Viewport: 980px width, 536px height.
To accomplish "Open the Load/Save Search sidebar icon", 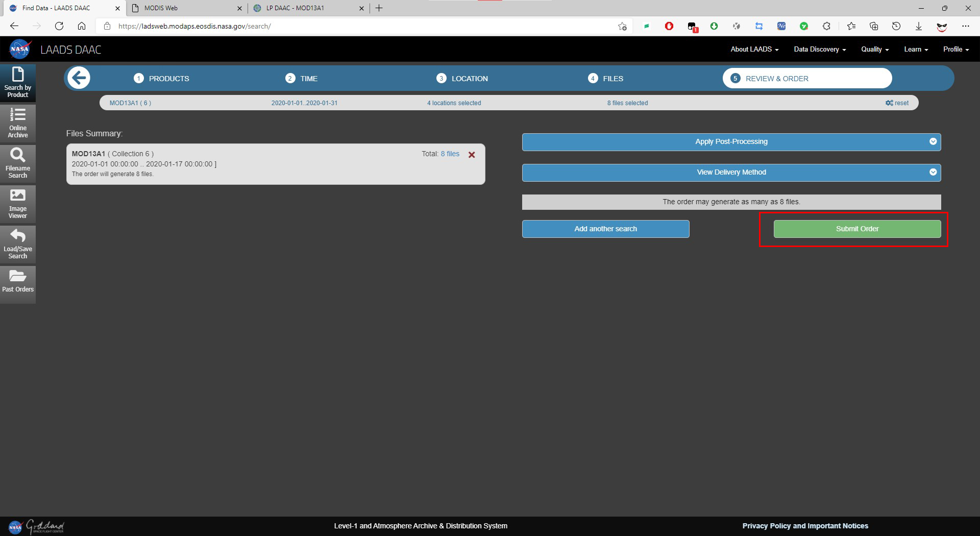I will pos(18,244).
